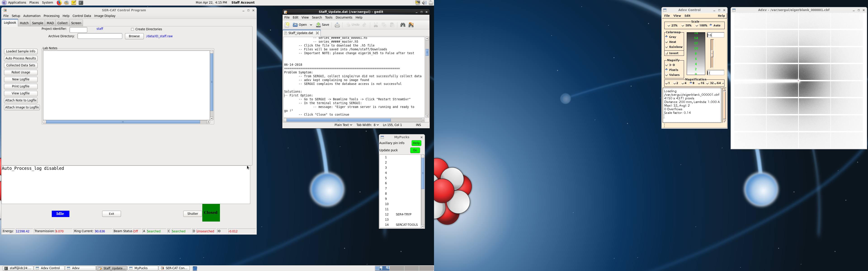Click the Auto Process Results button
The image size is (868, 271).
(x=21, y=58)
